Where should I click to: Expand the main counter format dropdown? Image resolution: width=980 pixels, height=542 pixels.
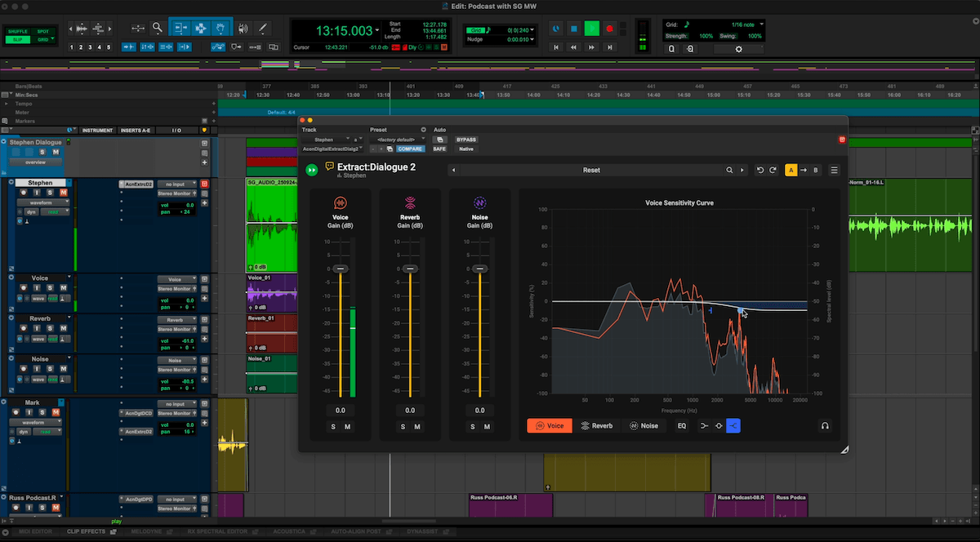377,30
